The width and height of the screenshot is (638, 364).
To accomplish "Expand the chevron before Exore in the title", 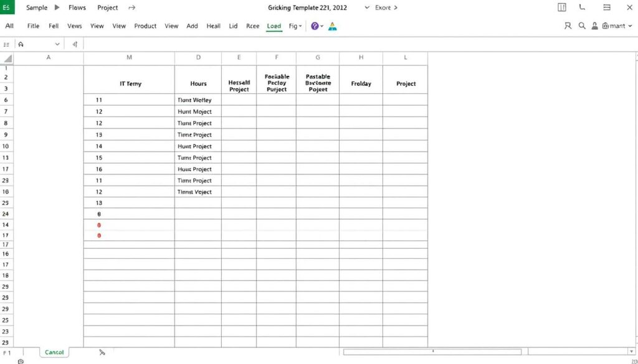I will (366, 7).
